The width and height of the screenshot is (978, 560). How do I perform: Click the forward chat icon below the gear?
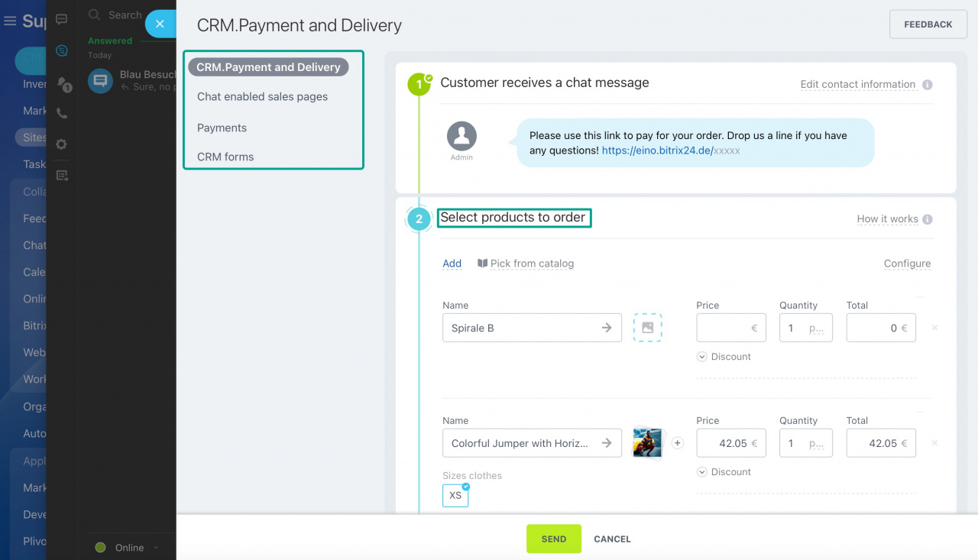62,175
